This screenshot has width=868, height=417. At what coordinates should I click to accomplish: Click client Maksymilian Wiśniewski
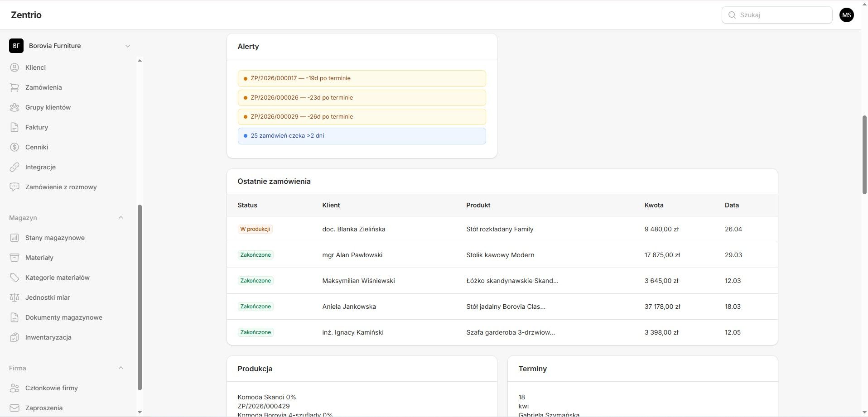358,281
